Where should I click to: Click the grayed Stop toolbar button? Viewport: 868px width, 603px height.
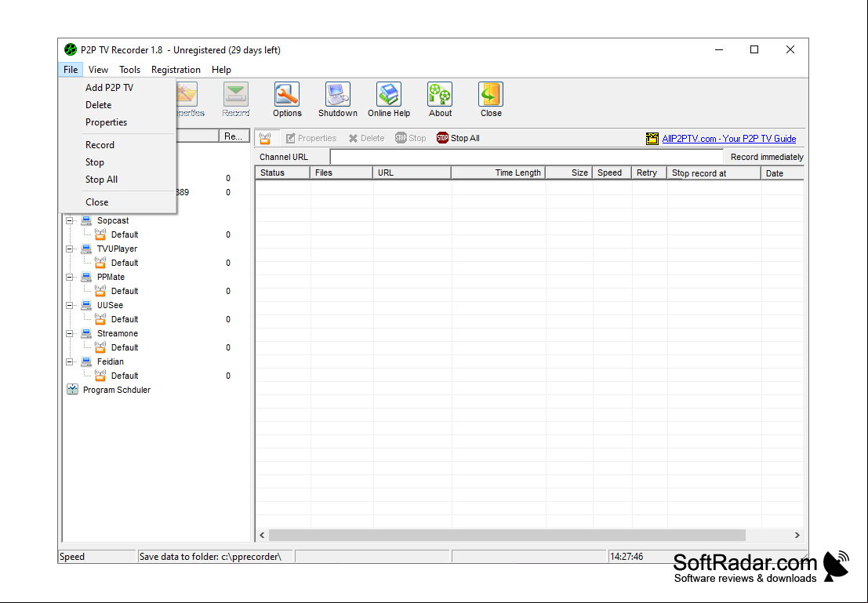pyautogui.click(x=410, y=138)
